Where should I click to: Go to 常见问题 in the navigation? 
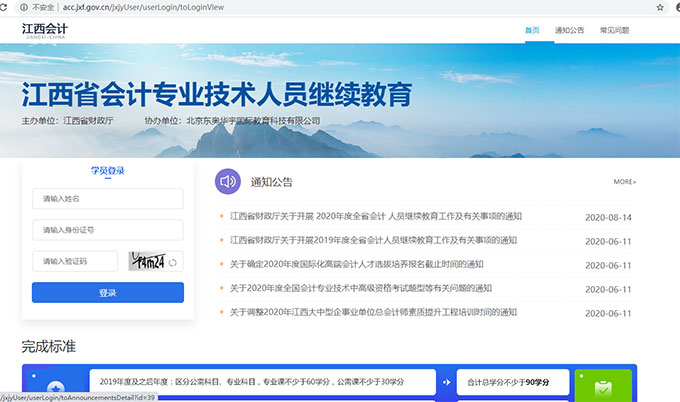pyautogui.click(x=614, y=31)
